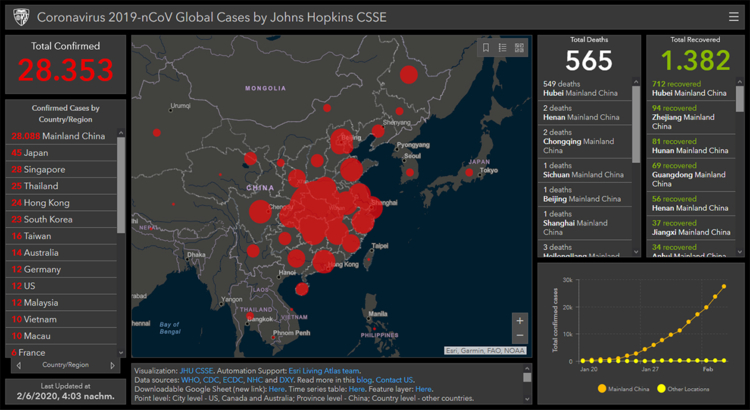
Task: Click the 37 recovered Jiangxi entry
Action: pos(691,228)
